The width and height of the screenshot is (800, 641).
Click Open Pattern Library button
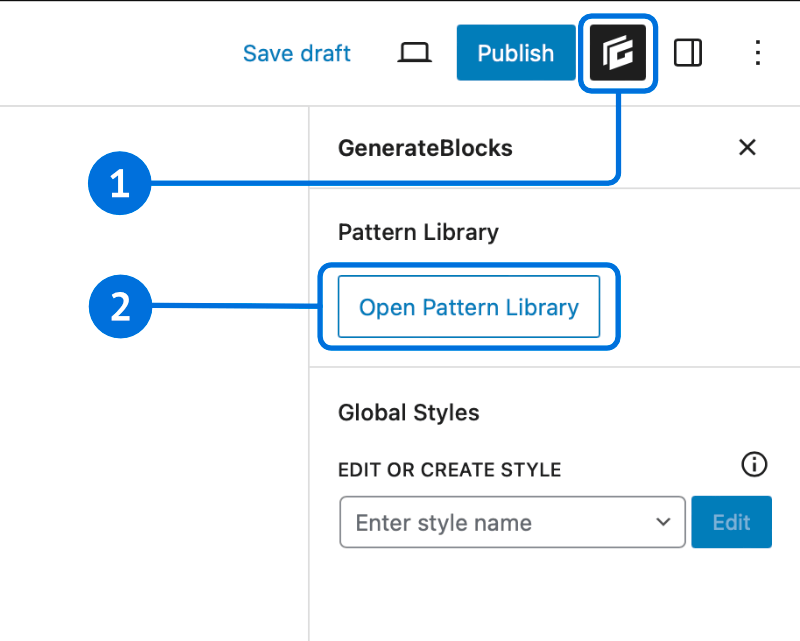[469, 307]
